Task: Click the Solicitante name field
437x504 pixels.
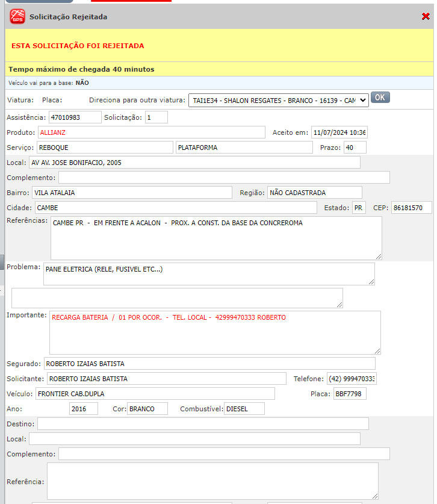Action: [x=167, y=379]
